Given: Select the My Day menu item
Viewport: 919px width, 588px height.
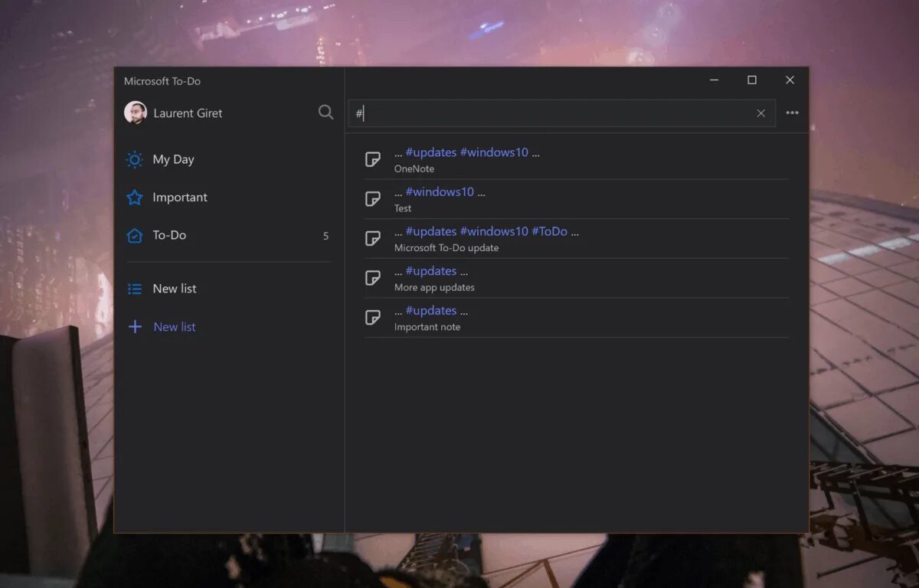Looking at the screenshot, I should point(229,159).
